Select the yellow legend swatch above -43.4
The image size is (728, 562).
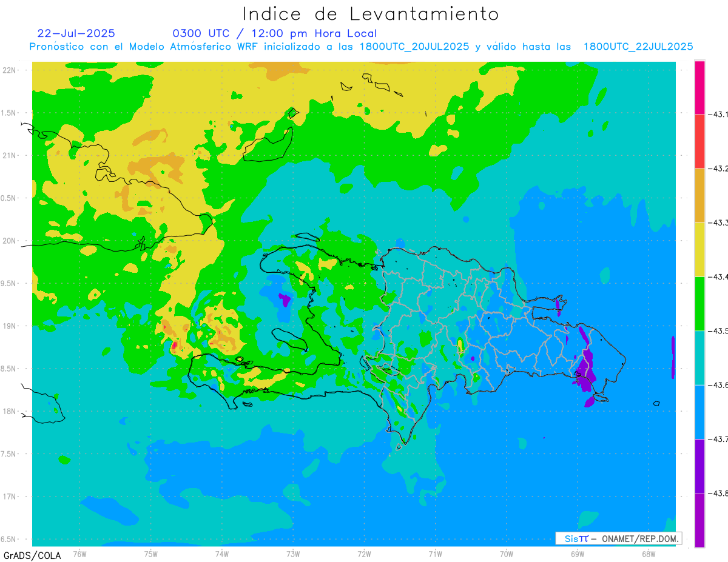699,249
